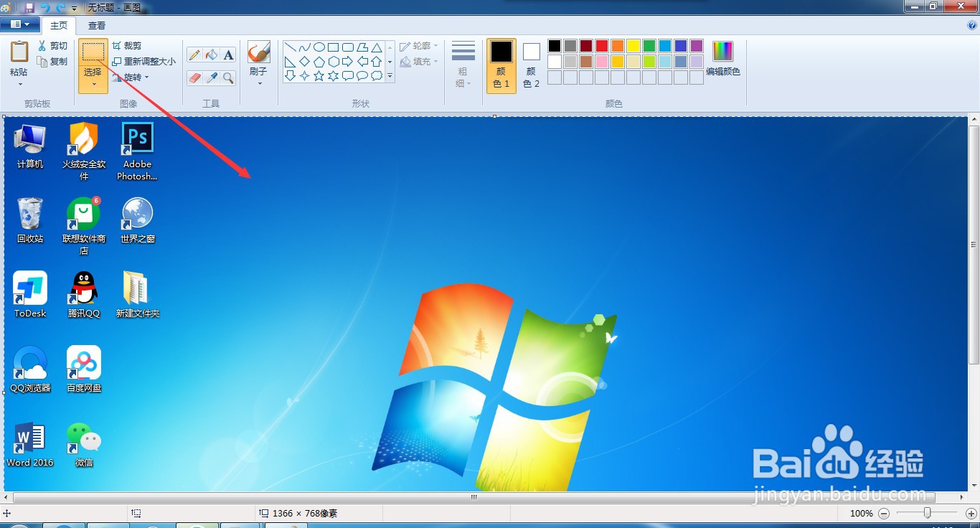Choose the Right arrow shape
980x528 pixels.
(348, 62)
